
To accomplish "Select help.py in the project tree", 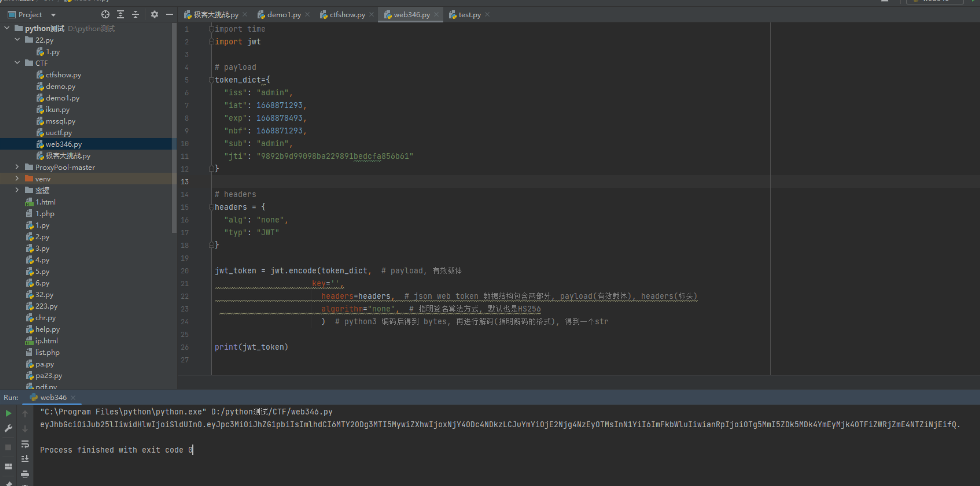I will 43,329.
